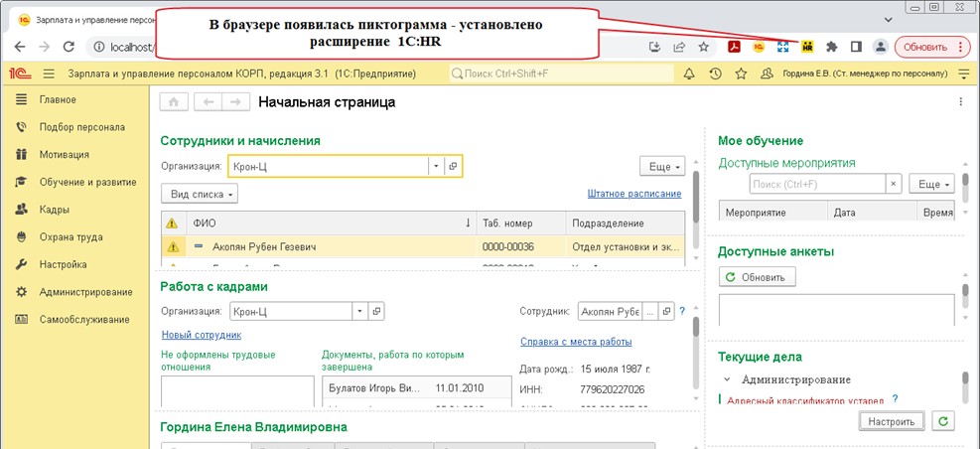Navigate forward with the 1C right arrow

click(235, 102)
